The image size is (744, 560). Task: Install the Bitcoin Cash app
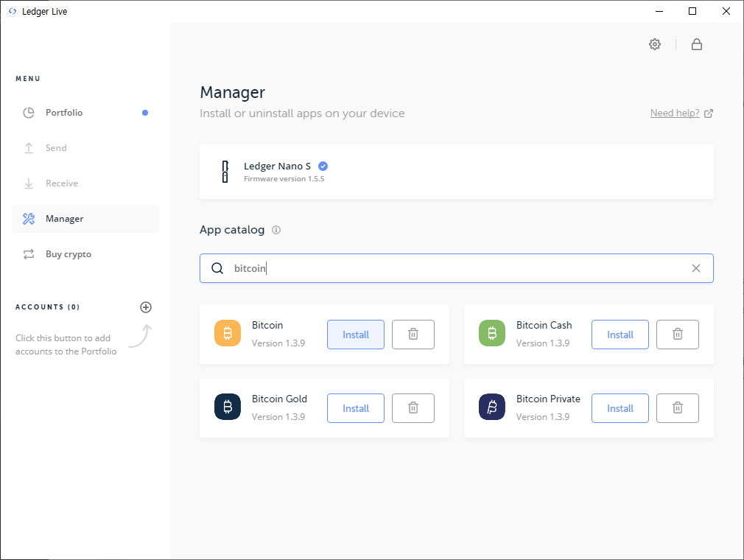[620, 335]
